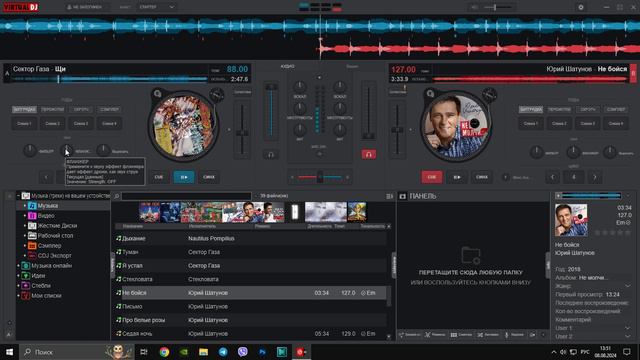Decrease loop size on right deck
The image size is (640, 360).
pyautogui.click(x=553, y=177)
